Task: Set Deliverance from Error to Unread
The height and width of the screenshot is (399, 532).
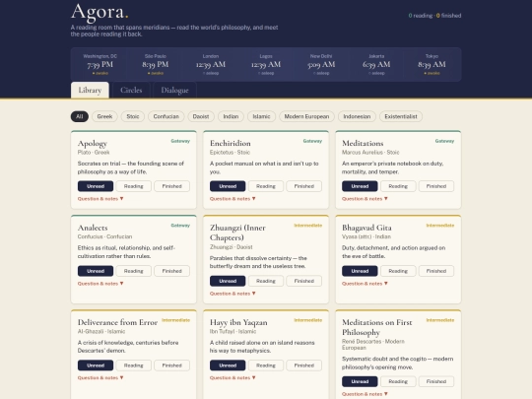Action: (x=96, y=366)
